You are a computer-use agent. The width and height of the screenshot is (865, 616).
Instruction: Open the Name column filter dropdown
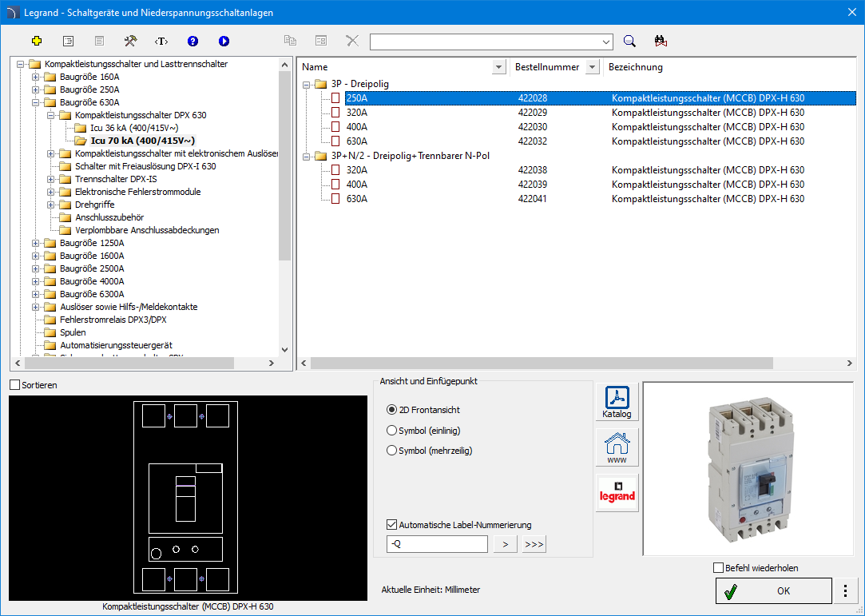[498, 67]
